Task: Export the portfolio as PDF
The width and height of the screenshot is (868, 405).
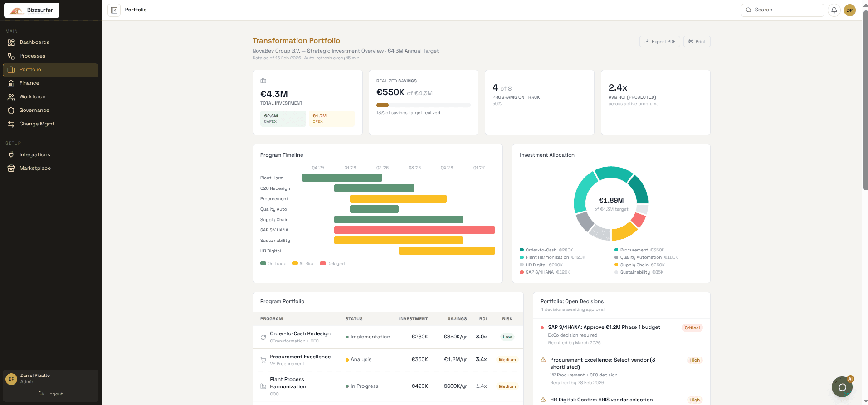Action: [660, 42]
